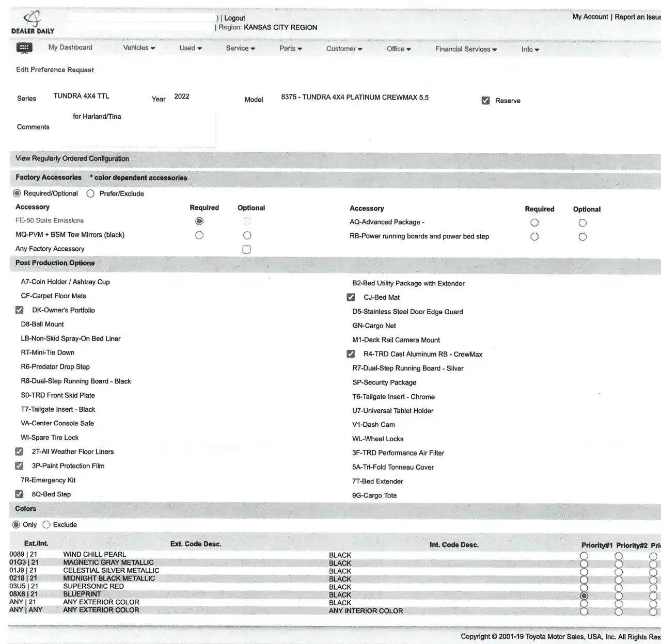Set AQ-Advanced Package as Optional
Image resolution: width=661 pixels, height=644 pixels.
point(583,222)
